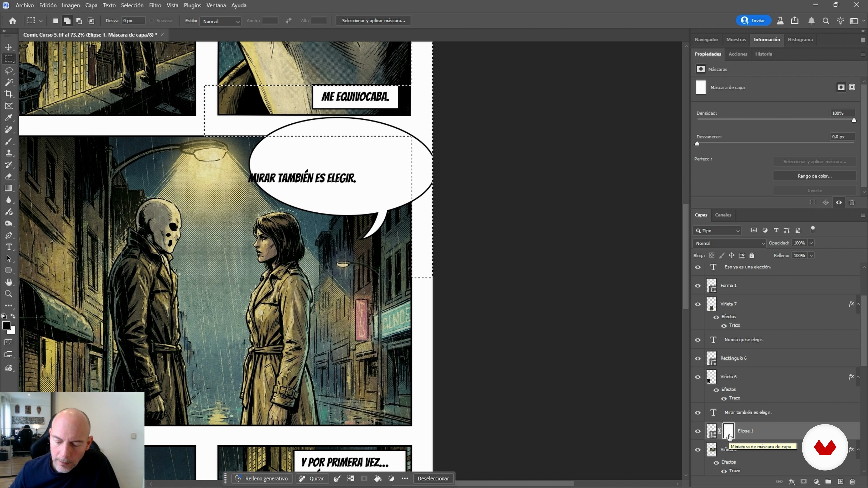Select the Move tool

click(x=9, y=47)
